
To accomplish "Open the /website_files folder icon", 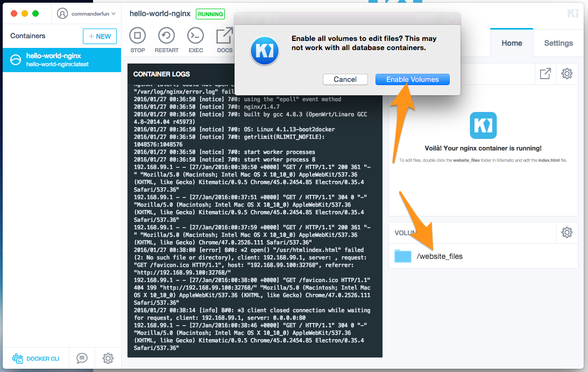I will click(x=403, y=256).
